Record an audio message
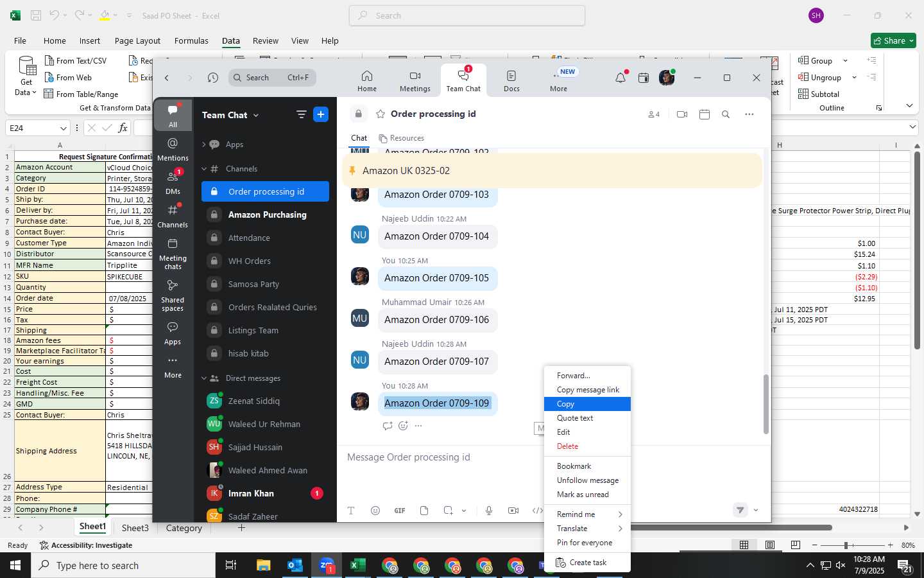 (x=489, y=511)
